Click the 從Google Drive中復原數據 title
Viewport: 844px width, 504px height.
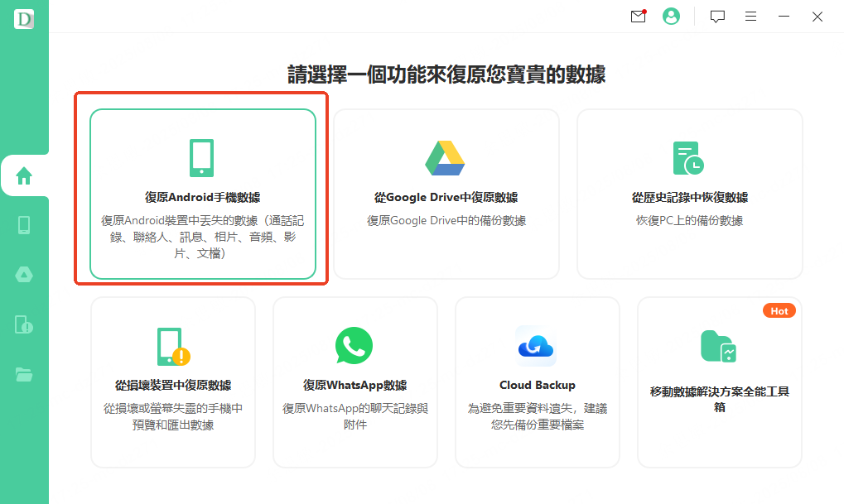tap(446, 198)
